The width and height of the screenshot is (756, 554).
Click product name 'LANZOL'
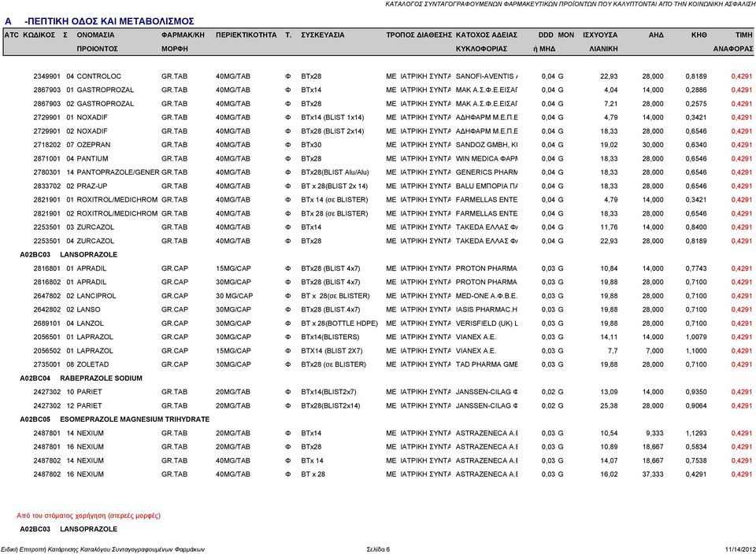[x=90, y=323]
